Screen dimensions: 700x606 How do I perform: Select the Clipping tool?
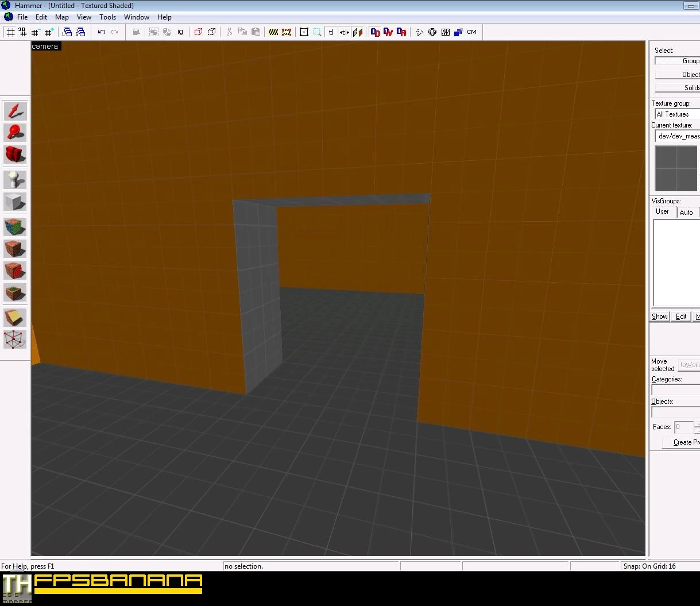point(15,317)
